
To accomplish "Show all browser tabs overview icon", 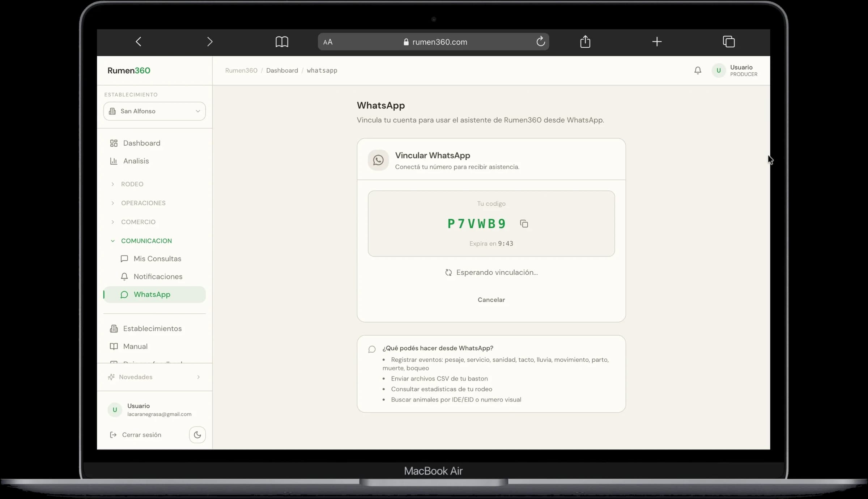I will (x=729, y=42).
